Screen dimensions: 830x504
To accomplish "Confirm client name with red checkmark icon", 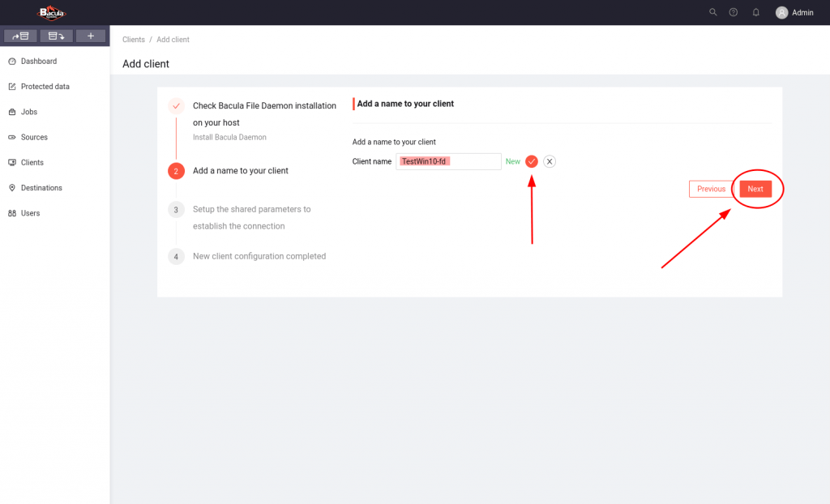I will click(532, 161).
